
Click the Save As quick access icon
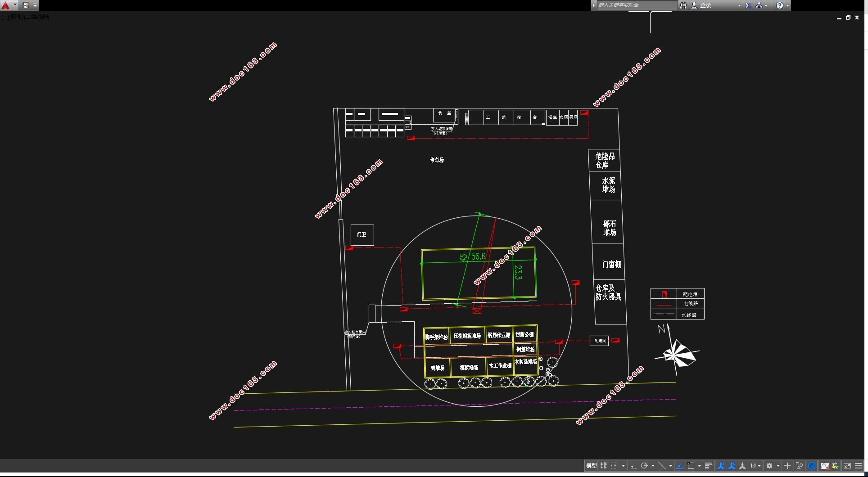26,5
